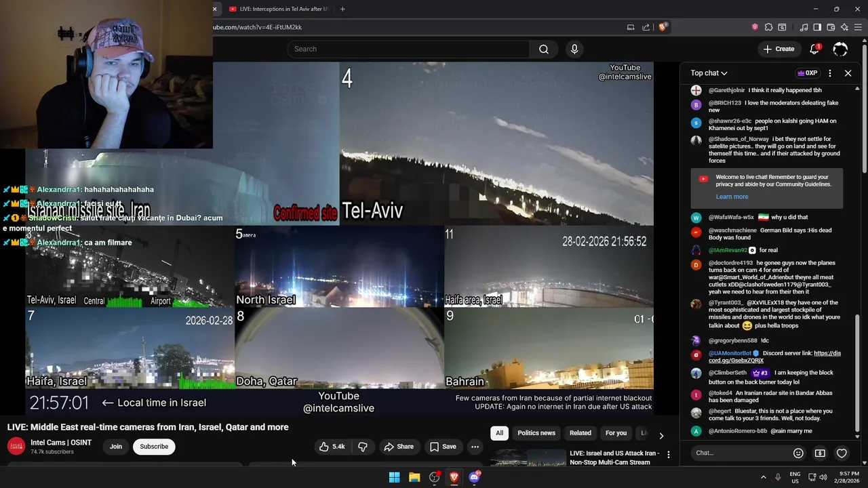Open the Israel and US Attack Iran stream title
868x488 pixels.
click(x=614, y=457)
